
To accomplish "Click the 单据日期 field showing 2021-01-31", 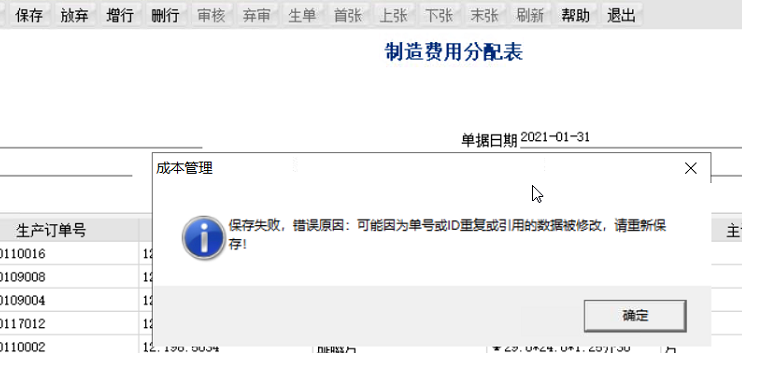I will [x=631, y=138].
